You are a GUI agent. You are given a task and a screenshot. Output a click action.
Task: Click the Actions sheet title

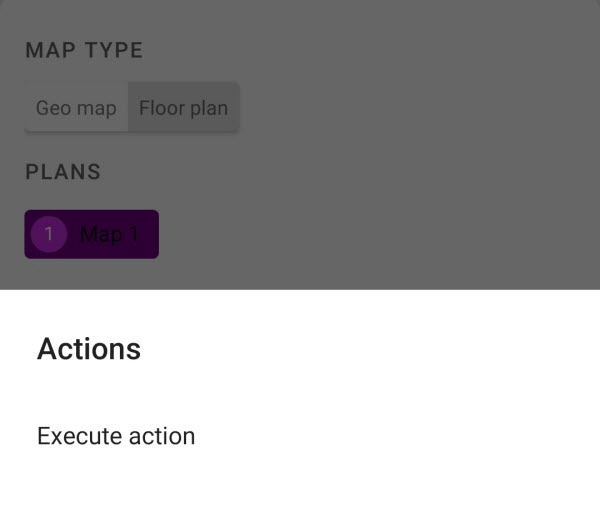89,349
